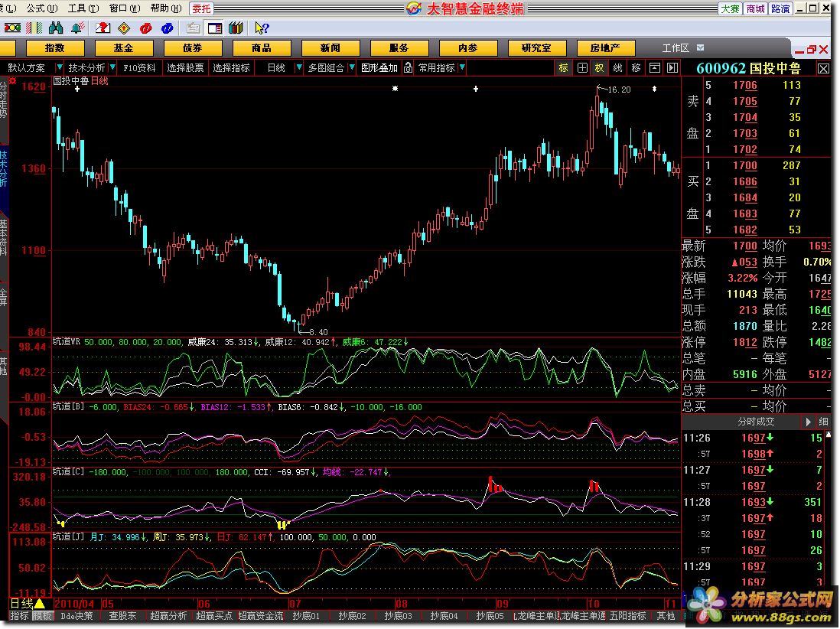
Task: Click the striped bars toolbar icon
Action: pyautogui.click(x=34, y=28)
